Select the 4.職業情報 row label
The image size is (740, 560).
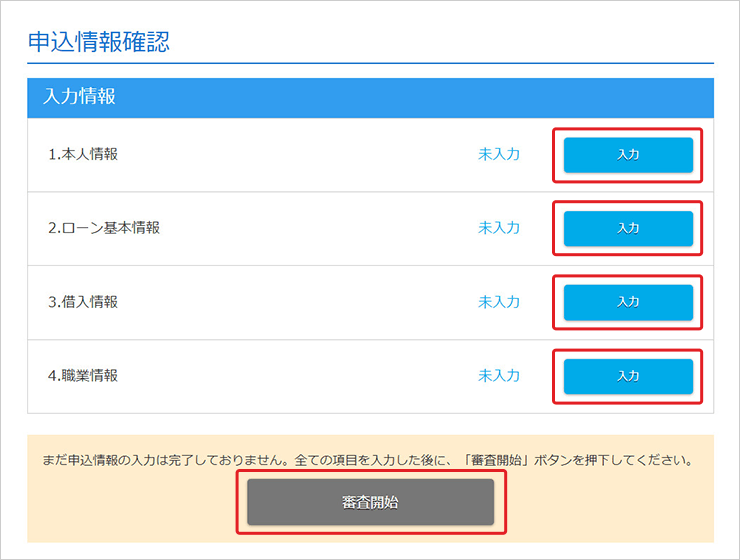tap(83, 376)
